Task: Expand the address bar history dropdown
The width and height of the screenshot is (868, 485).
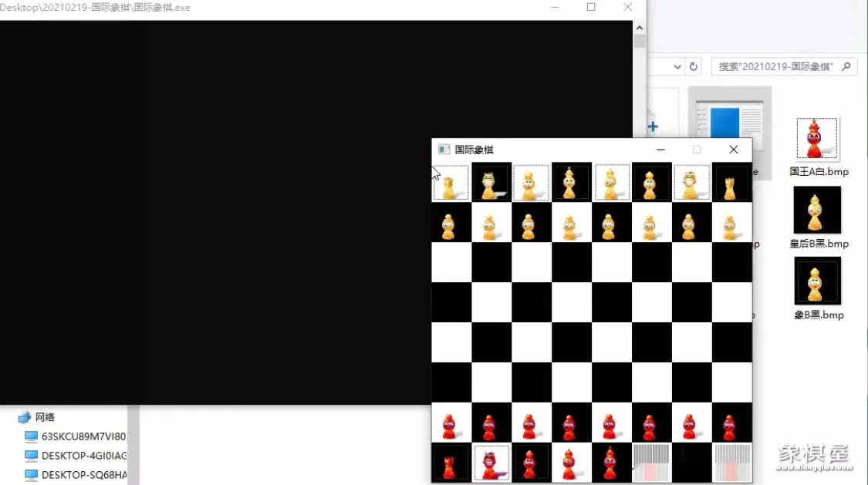Action: [677, 67]
